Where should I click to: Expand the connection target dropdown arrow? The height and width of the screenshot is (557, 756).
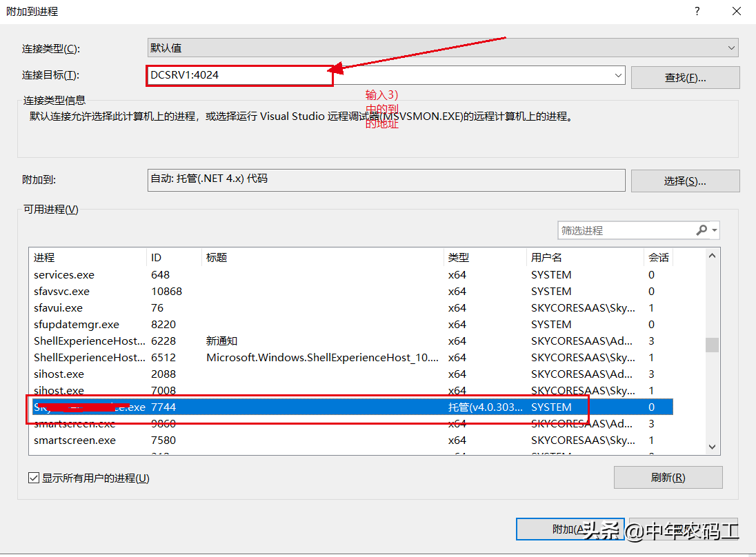[617, 75]
